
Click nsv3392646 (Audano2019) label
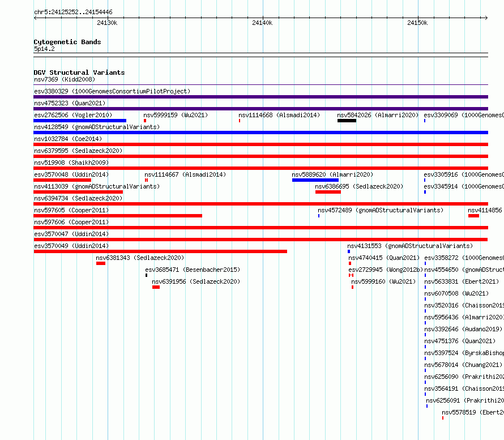coord(463,329)
